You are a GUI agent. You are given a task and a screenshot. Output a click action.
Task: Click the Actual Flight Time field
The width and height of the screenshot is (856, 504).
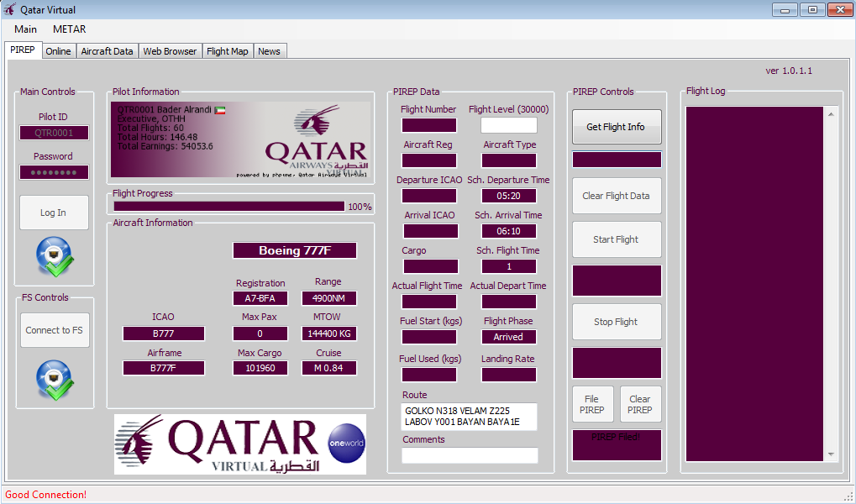[x=429, y=302]
